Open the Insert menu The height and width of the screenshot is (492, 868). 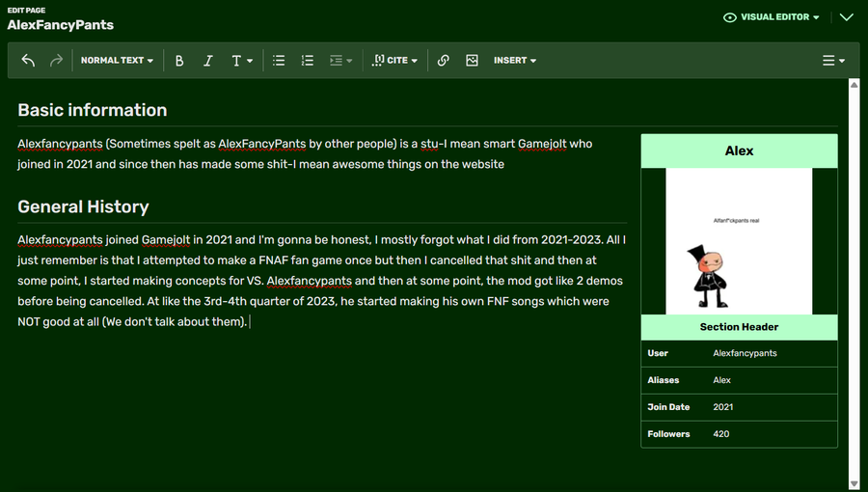click(515, 61)
